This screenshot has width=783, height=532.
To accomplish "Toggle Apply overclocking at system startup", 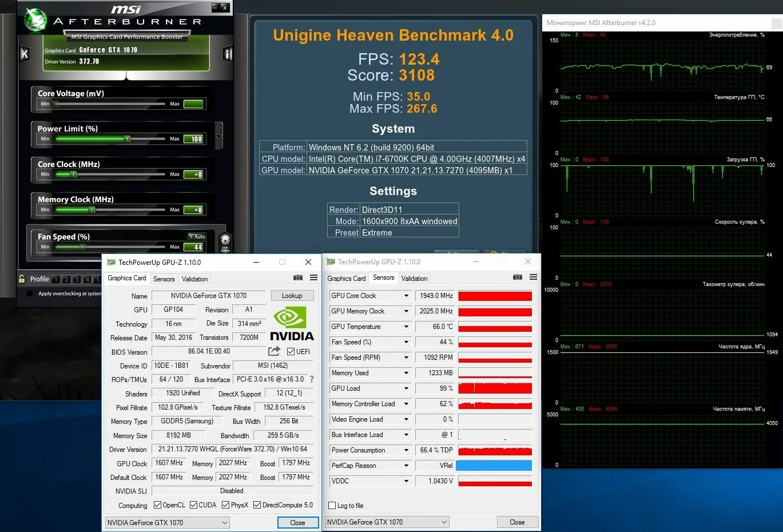I will 30,293.
